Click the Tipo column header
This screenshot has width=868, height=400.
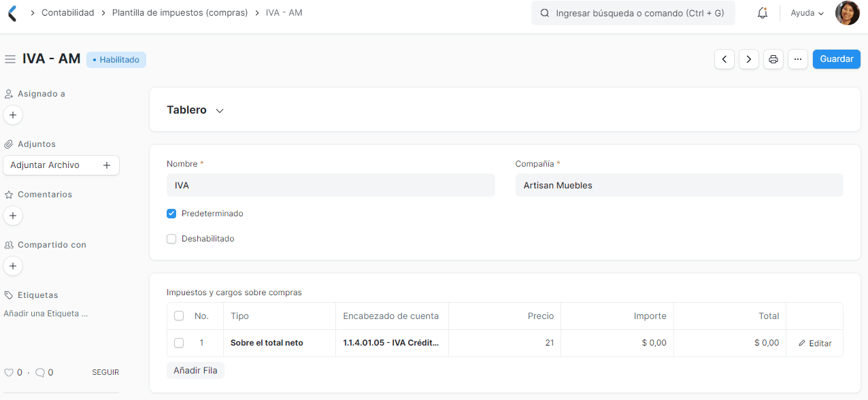pos(280,316)
